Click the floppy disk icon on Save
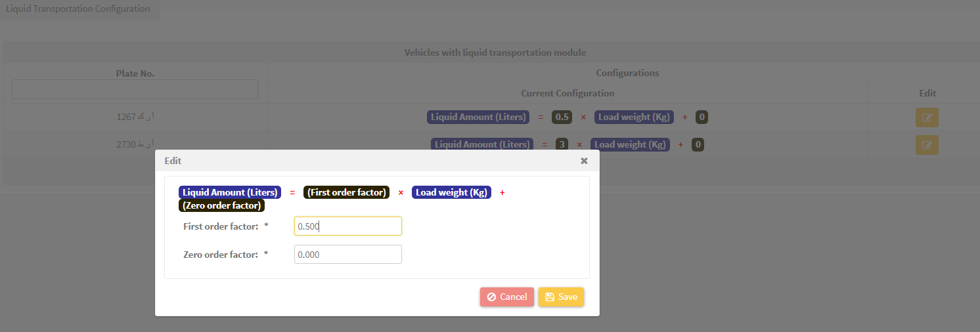This screenshot has width=980, height=332. (x=550, y=297)
